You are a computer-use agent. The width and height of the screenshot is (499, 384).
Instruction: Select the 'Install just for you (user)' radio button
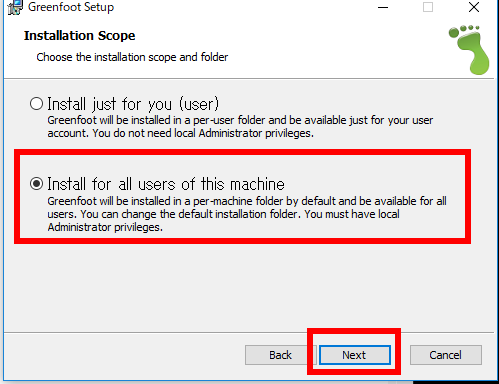coord(36,104)
